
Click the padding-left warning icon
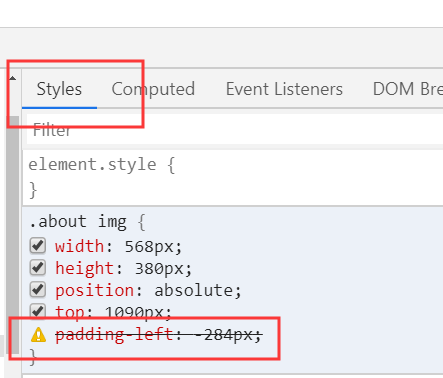click(38, 335)
